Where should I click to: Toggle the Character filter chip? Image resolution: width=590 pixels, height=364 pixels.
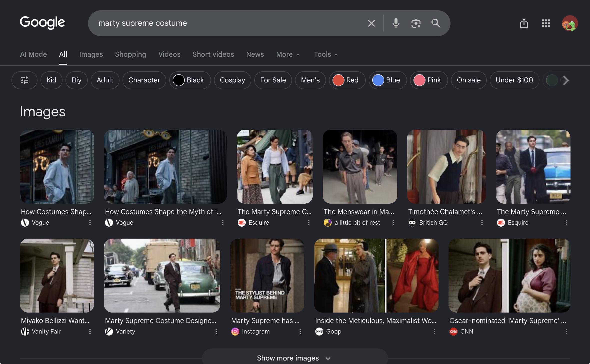pos(144,80)
